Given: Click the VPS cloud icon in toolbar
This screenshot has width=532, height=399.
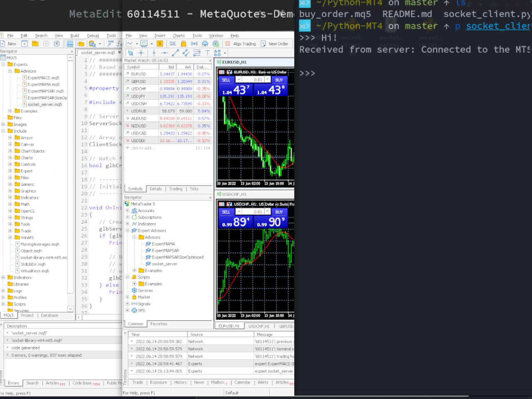Looking at the screenshot, I should pyautogui.click(x=205, y=44).
